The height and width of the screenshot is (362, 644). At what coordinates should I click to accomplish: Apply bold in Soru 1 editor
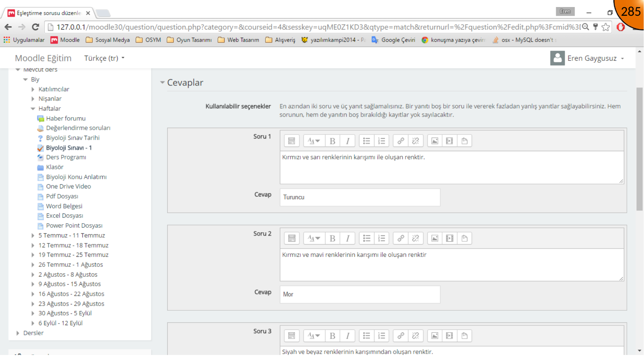(x=332, y=141)
